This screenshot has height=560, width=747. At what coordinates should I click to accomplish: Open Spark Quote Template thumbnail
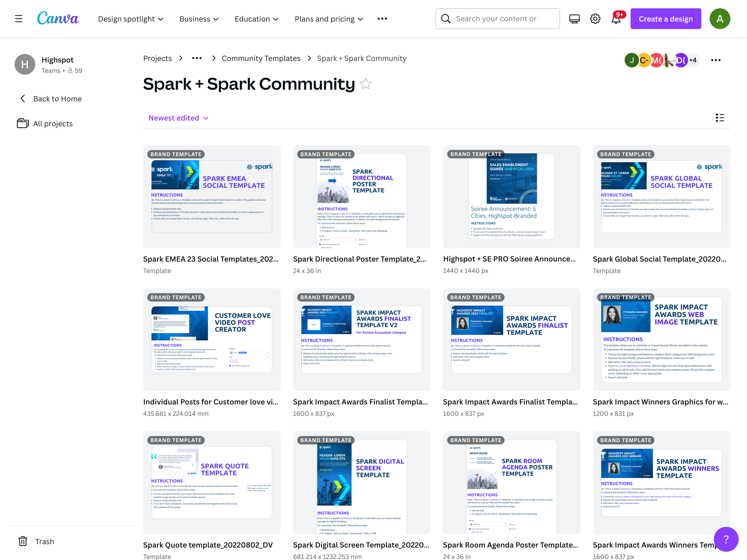[x=212, y=483]
